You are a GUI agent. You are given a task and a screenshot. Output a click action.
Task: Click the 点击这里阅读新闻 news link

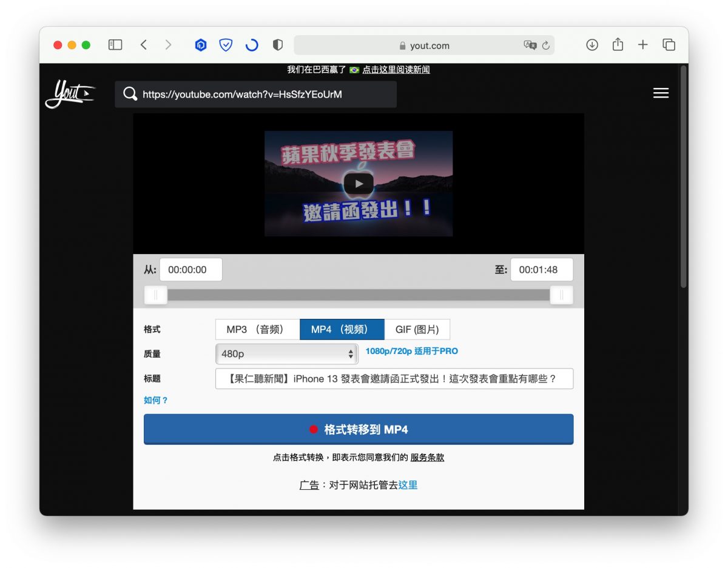[396, 70]
